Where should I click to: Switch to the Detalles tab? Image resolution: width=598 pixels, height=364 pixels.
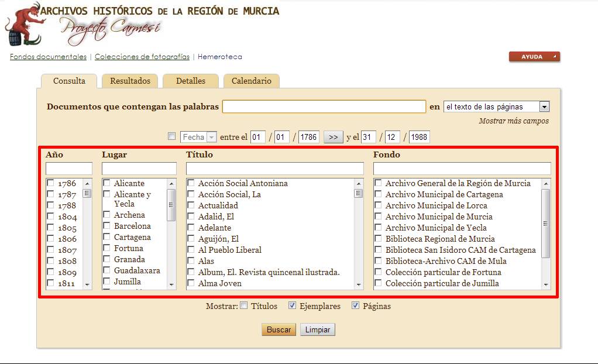(191, 81)
